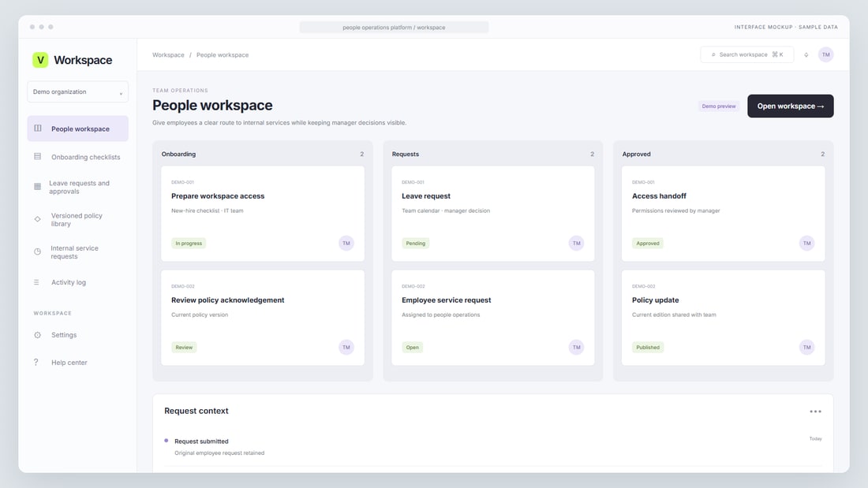The width and height of the screenshot is (868, 488).
Task: Click the Activity log lines icon
Action: (x=36, y=282)
